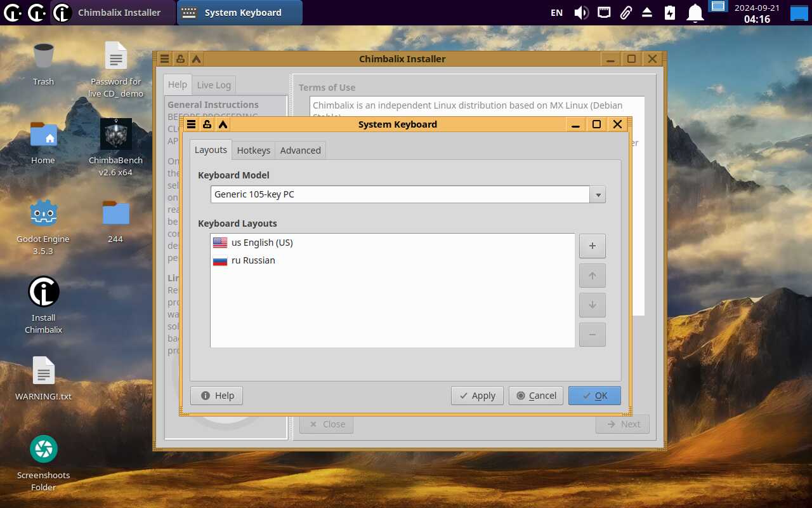The image size is (812, 508).
Task: Open the battery power tray icon
Action: [670, 13]
